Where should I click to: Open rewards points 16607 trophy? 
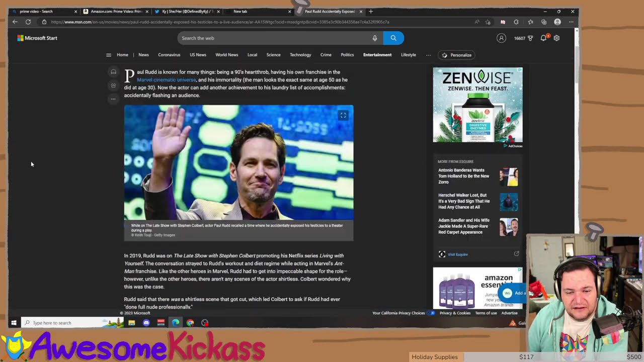(x=523, y=38)
